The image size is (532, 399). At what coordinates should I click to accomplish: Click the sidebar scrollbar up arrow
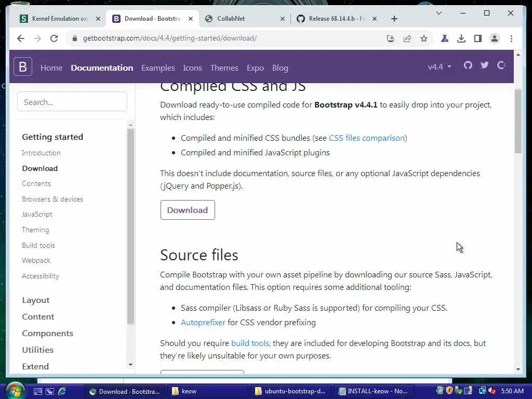(130, 125)
